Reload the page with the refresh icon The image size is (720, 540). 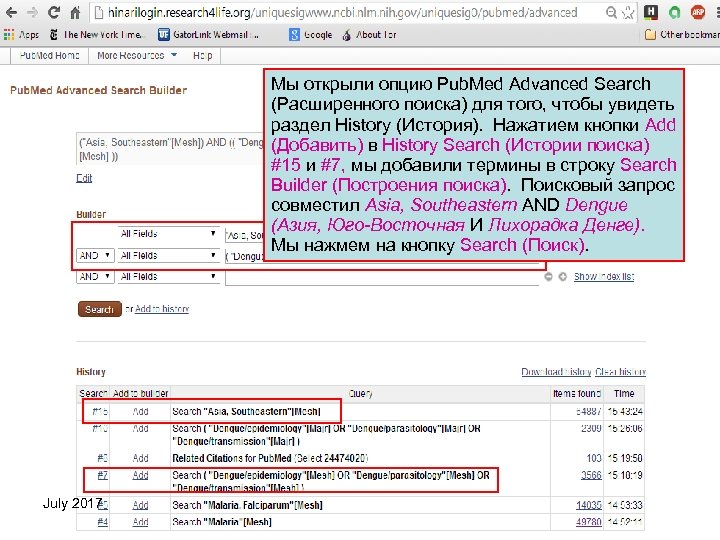pyautogui.click(x=54, y=13)
